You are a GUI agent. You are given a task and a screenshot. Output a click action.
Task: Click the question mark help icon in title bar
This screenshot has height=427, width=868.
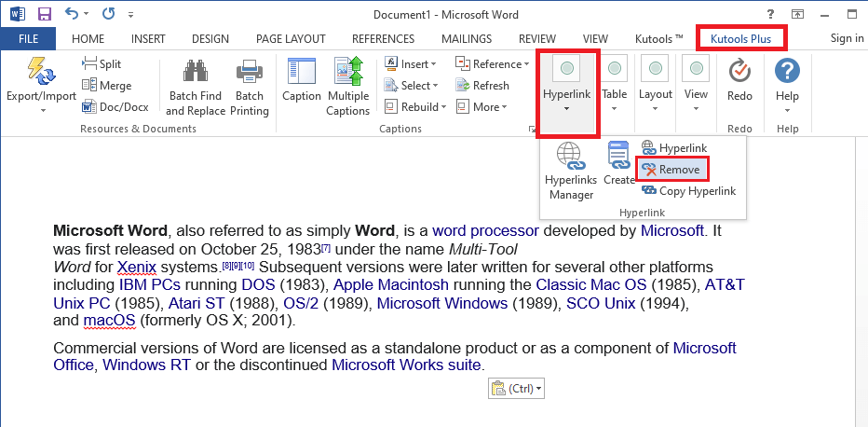coord(770,14)
